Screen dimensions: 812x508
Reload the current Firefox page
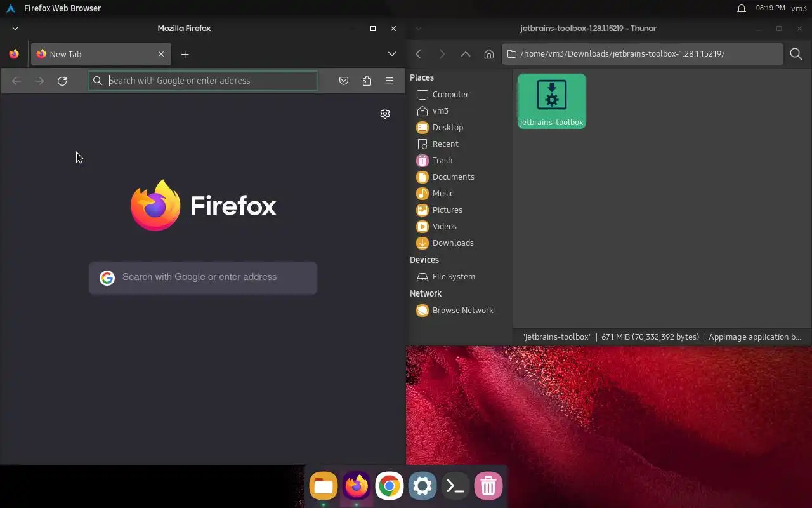62,81
